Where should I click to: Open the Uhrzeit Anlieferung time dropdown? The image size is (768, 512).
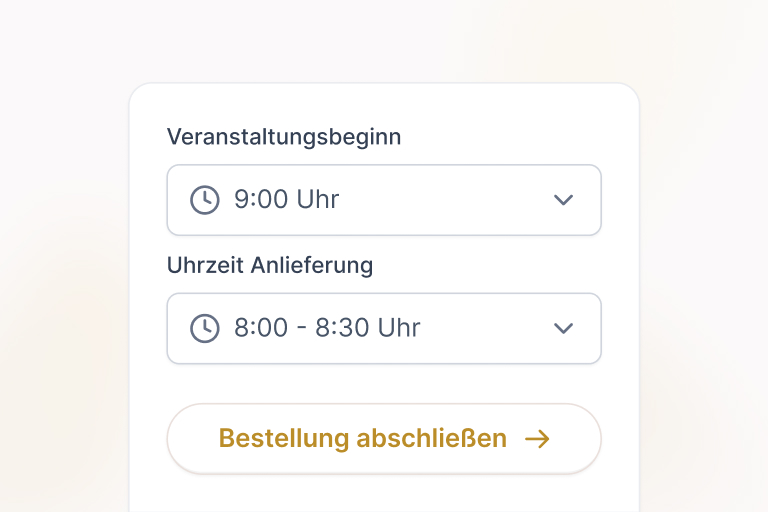384,328
